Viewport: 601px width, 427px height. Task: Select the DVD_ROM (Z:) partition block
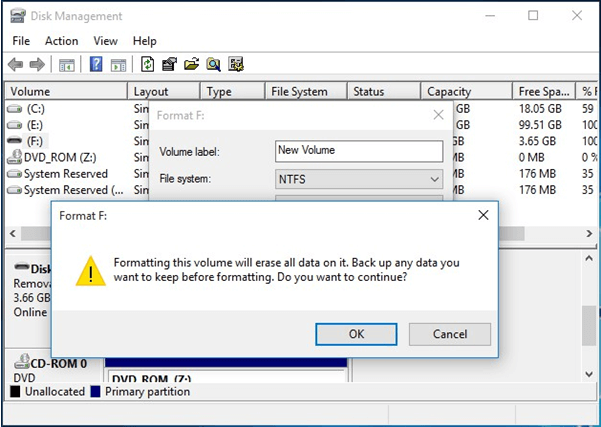click(226, 370)
